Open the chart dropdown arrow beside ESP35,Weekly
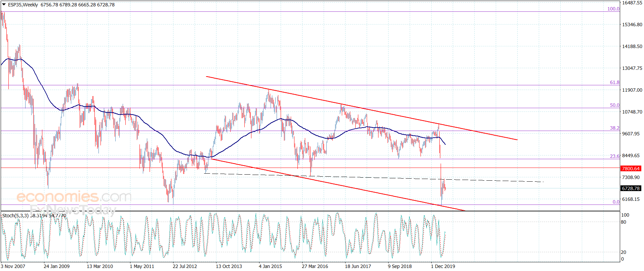 [4, 5]
